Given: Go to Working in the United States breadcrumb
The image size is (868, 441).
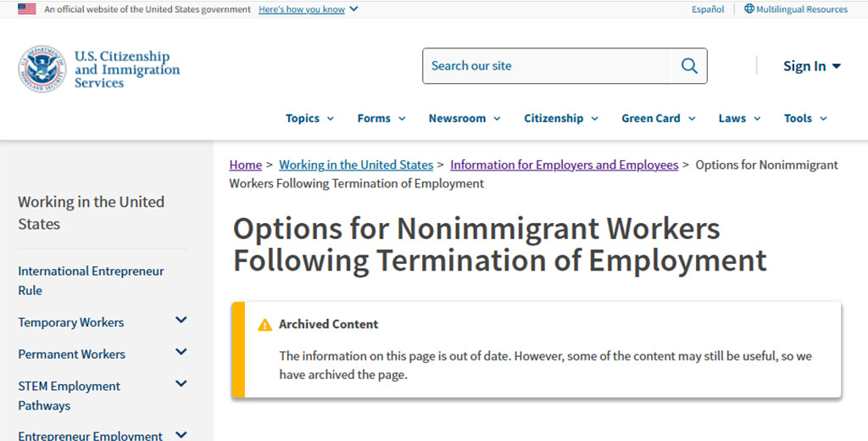Looking at the screenshot, I should (x=356, y=165).
